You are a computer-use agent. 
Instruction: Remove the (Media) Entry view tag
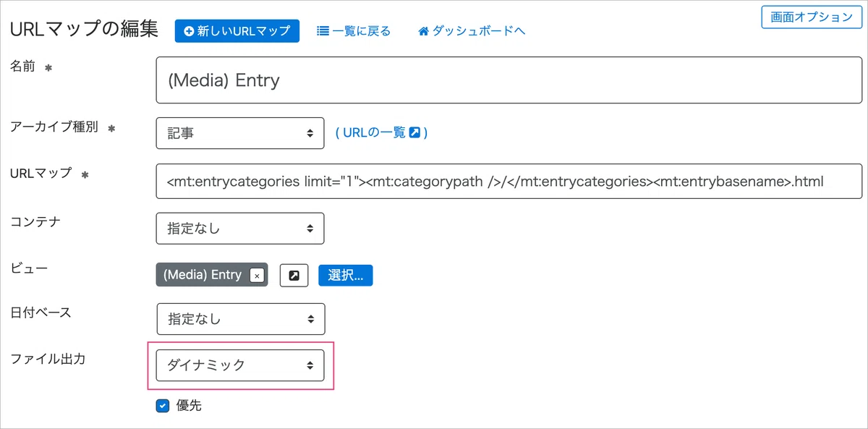(x=255, y=275)
